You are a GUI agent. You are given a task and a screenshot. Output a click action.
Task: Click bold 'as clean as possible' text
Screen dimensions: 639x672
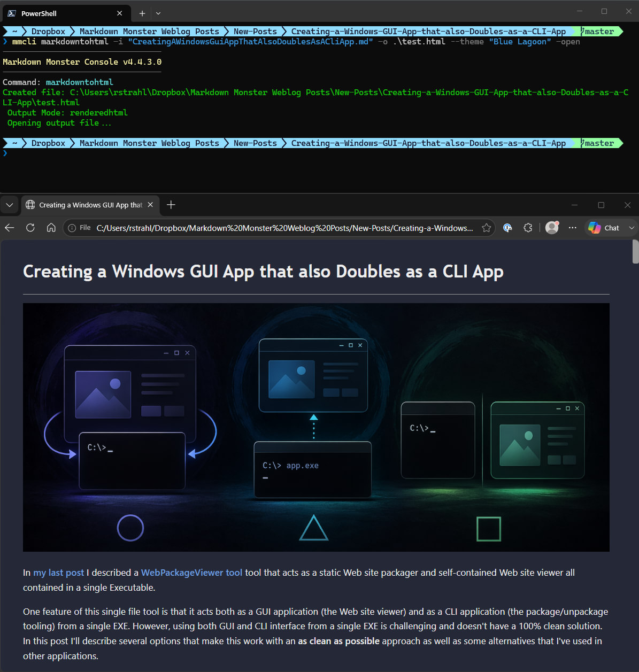pos(339,641)
